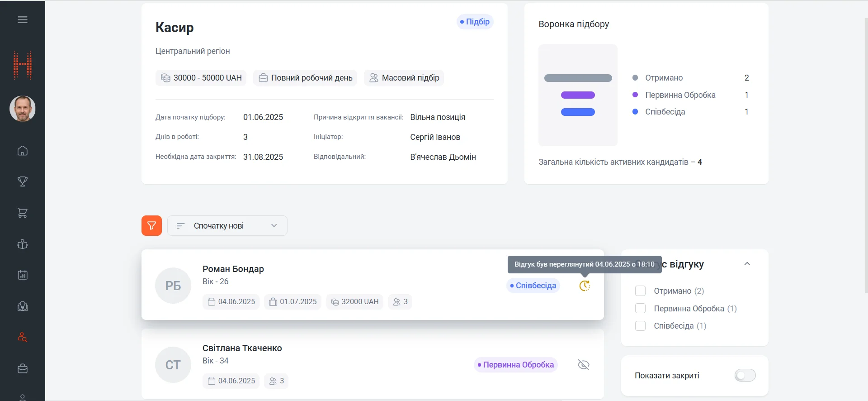868x401 pixels.
Task: Open the Співбесіда status badge for Роман Бондар
Action: 533,286
